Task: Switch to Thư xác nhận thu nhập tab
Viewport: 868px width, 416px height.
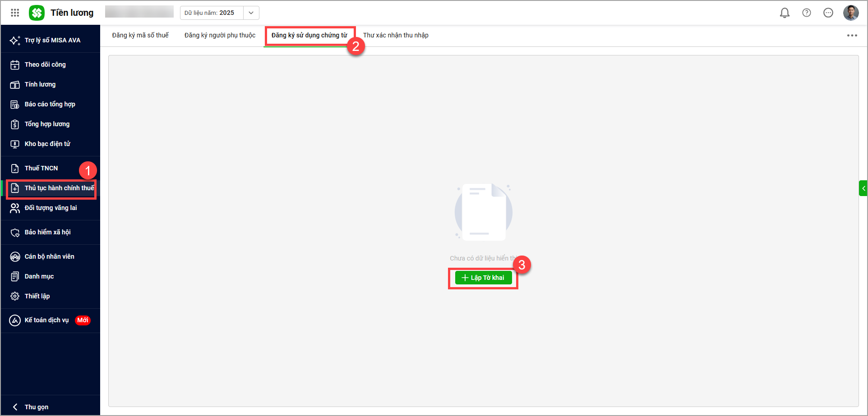Action: pyautogui.click(x=396, y=35)
